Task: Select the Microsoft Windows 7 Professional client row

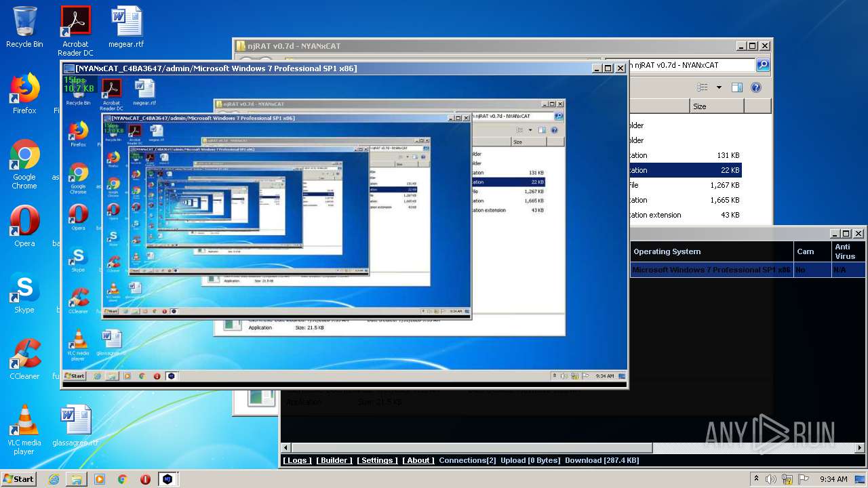Action: pos(748,270)
